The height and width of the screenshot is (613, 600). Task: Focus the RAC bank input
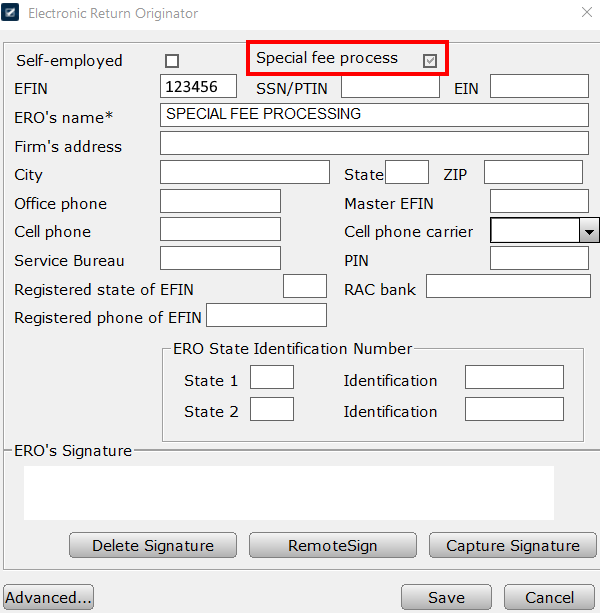click(x=508, y=287)
